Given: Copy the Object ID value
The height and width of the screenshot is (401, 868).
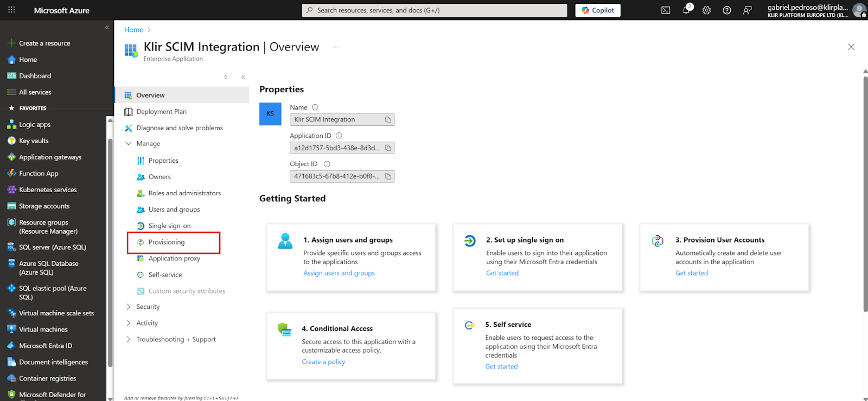Looking at the screenshot, I should click(x=388, y=176).
